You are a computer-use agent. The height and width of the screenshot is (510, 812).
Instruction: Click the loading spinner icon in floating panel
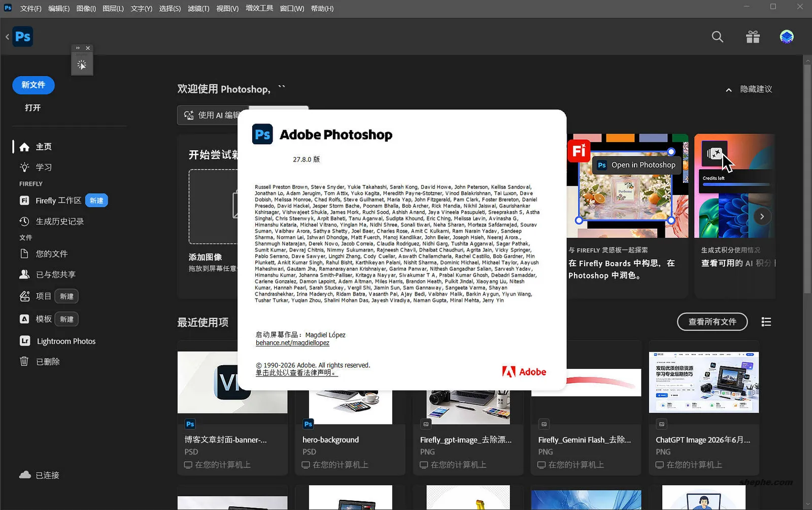click(82, 65)
